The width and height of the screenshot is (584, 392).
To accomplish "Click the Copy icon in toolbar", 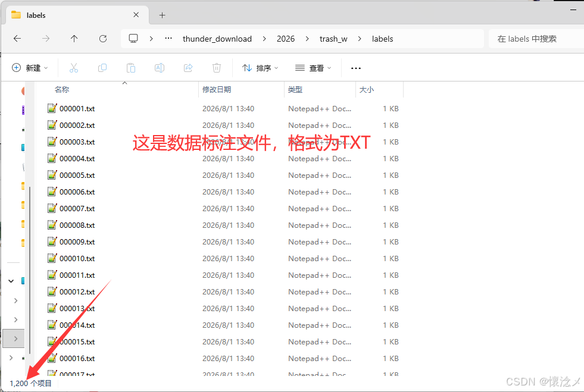I will click(x=102, y=68).
